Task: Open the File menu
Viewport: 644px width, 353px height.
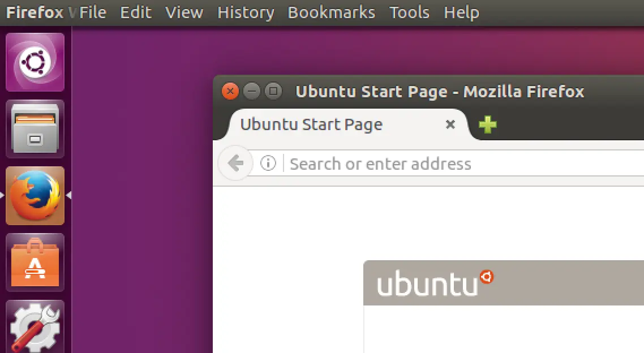Action: tap(93, 12)
